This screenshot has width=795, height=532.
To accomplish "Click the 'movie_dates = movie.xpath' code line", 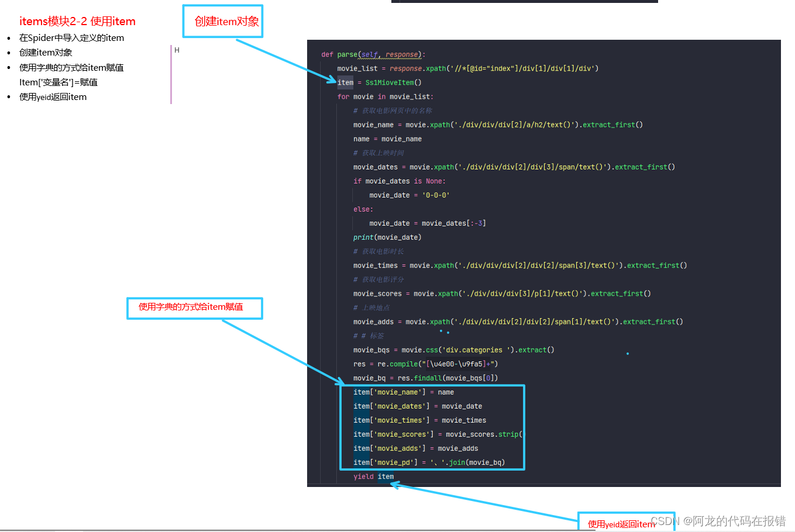I will pyautogui.click(x=514, y=167).
